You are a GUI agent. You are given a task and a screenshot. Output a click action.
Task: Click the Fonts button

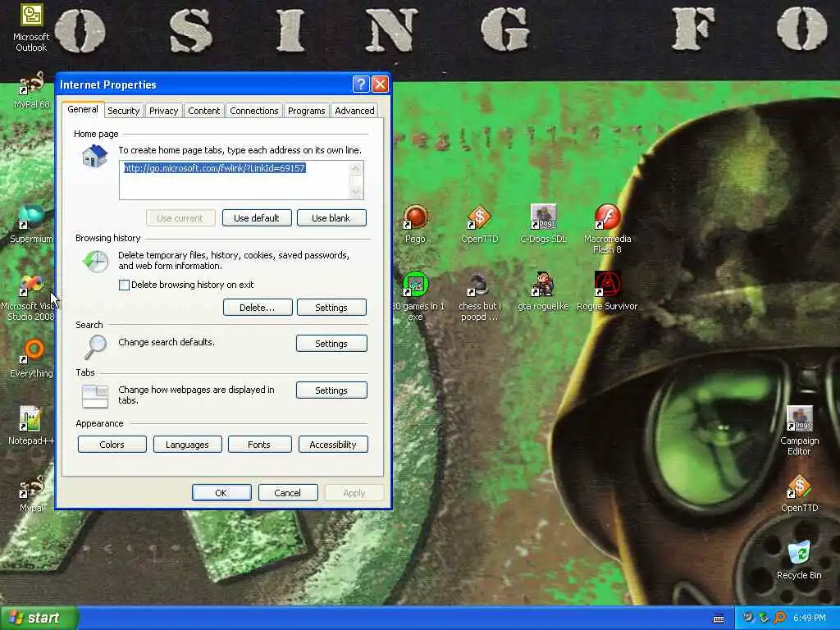(x=259, y=445)
